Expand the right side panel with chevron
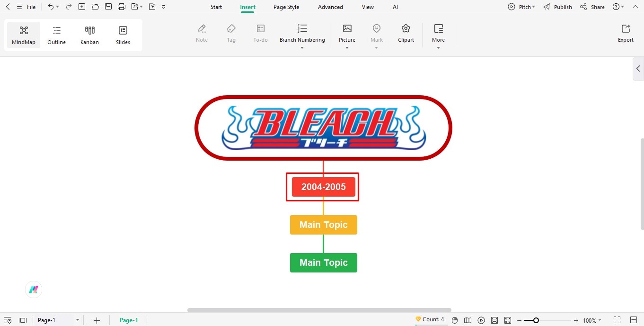644x326 pixels. pos(638,69)
